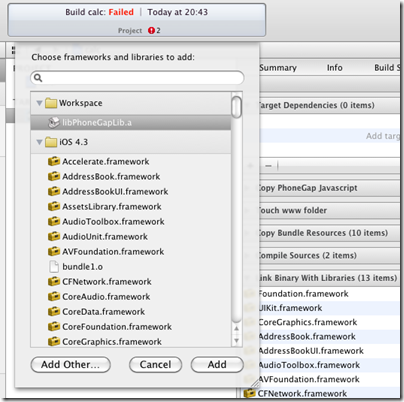
Task: Click the Workspace folder icon
Action: pos(51,103)
